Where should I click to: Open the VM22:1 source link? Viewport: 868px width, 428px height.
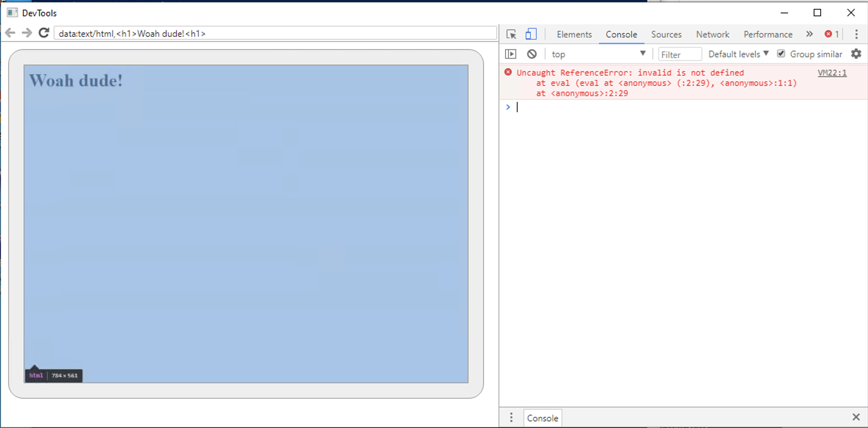(x=832, y=73)
